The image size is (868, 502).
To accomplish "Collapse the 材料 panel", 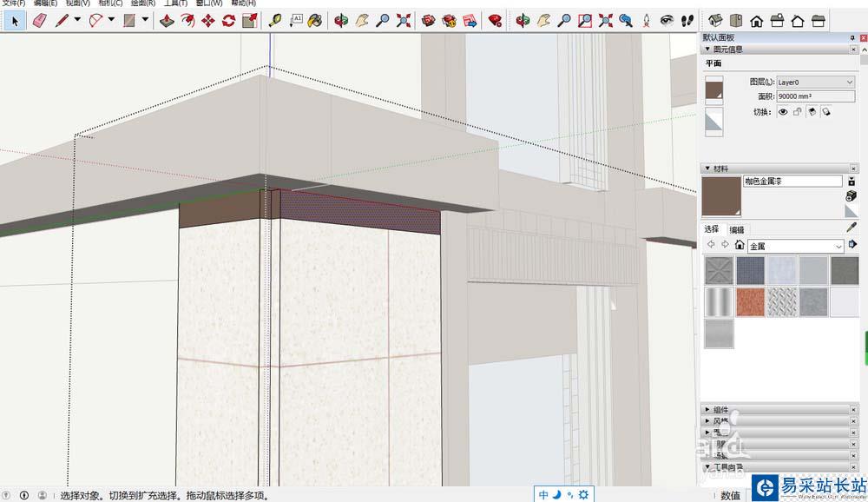I will point(707,168).
